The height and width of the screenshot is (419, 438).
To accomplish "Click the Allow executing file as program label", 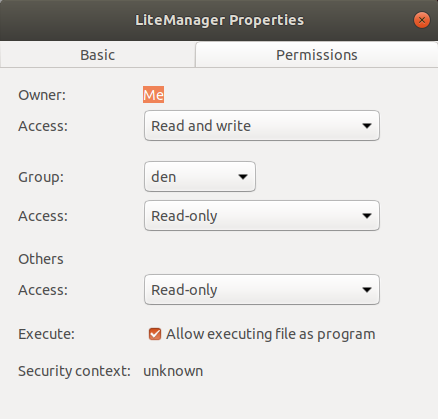I will click(271, 334).
